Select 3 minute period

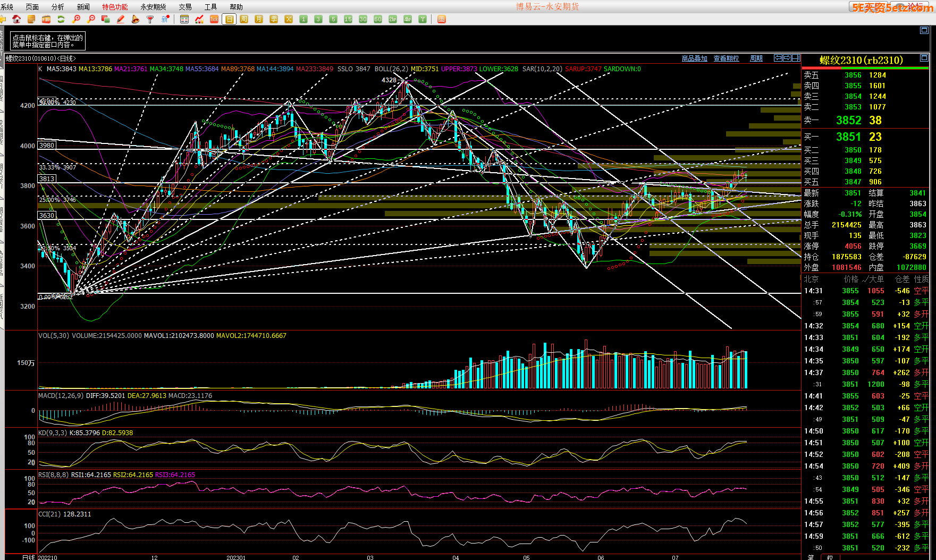point(318,19)
